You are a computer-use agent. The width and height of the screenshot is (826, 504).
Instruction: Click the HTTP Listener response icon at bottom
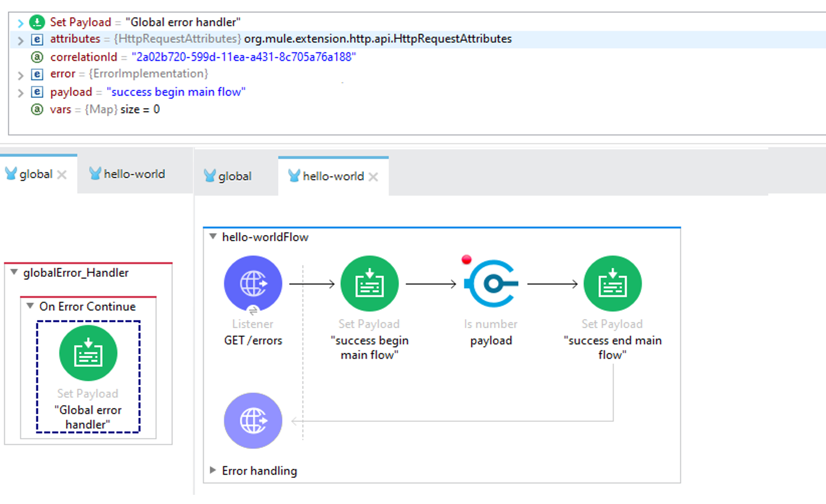[x=253, y=420]
